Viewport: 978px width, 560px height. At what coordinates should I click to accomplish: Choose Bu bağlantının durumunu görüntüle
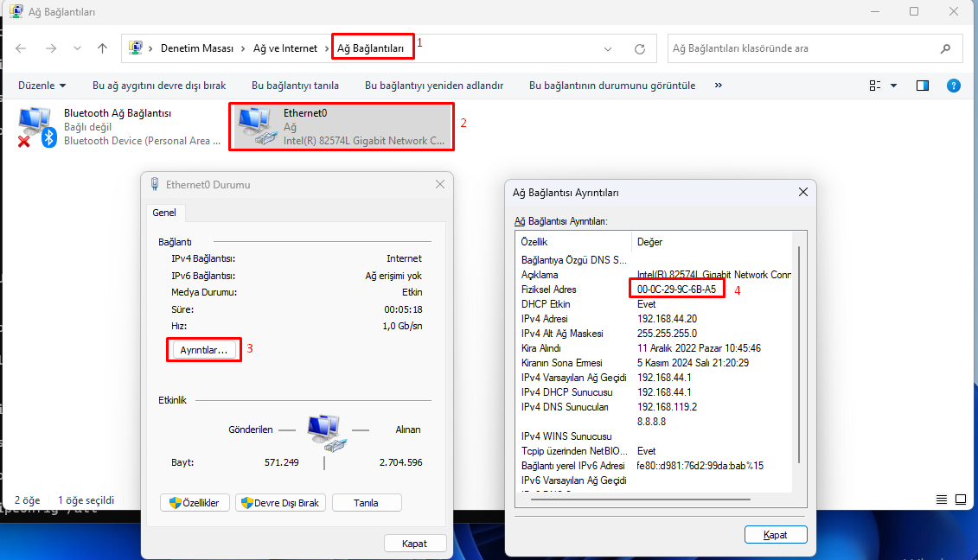(612, 86)
